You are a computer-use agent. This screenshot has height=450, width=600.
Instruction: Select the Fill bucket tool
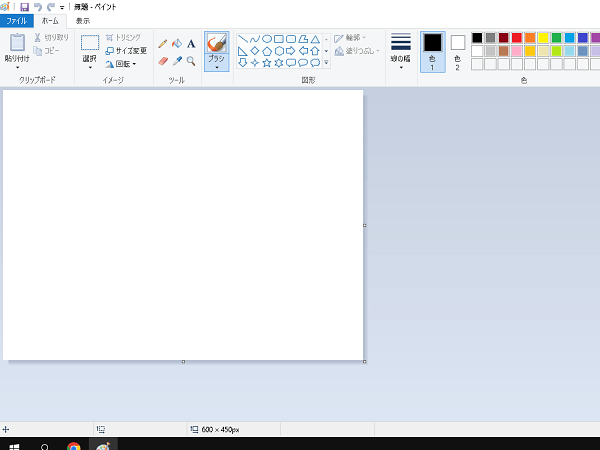coord(177,44)
